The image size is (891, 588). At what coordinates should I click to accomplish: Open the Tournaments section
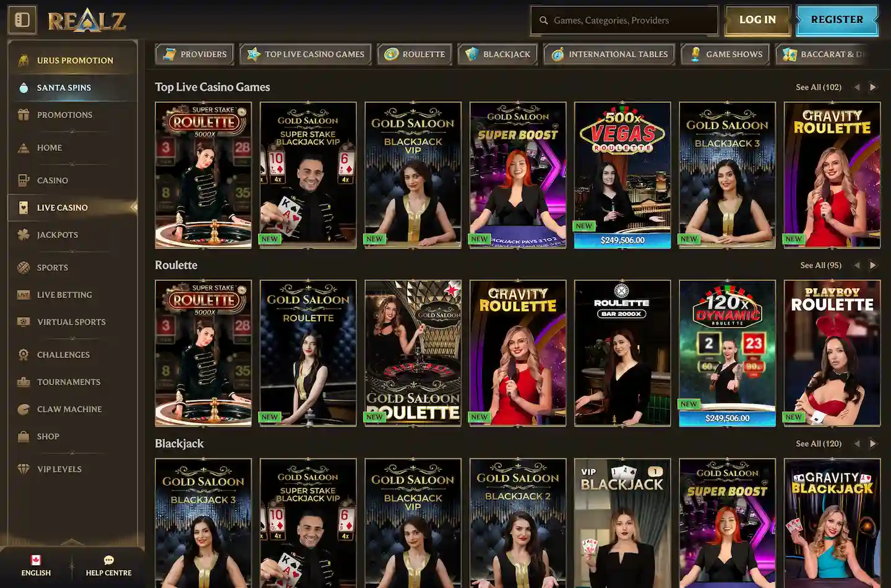(68, 381)
